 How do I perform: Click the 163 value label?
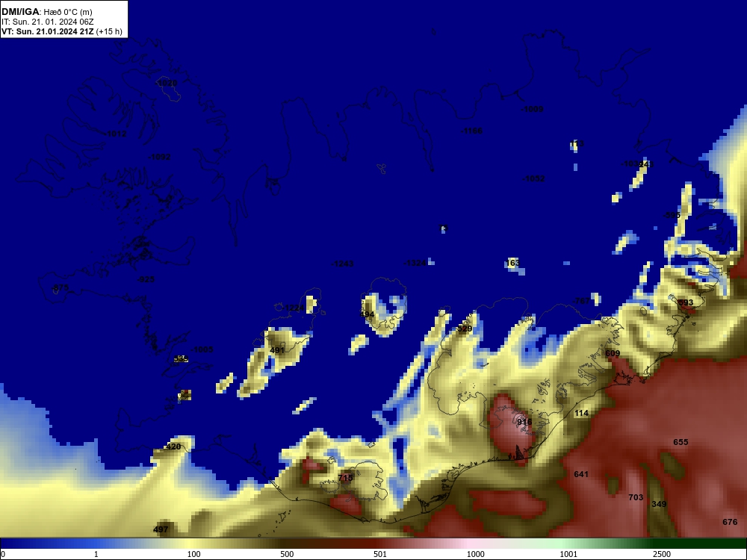pyautogui.click(x=512, y=263)
